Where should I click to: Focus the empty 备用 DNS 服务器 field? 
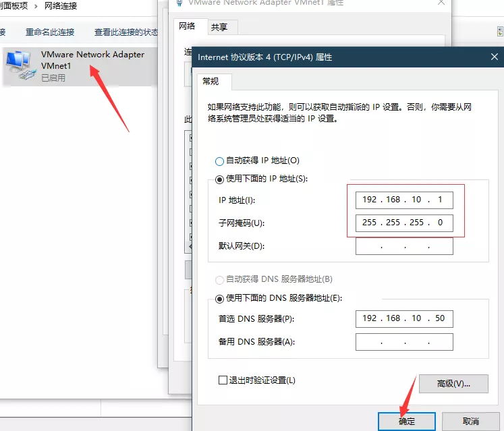click(x=404, y=342)
